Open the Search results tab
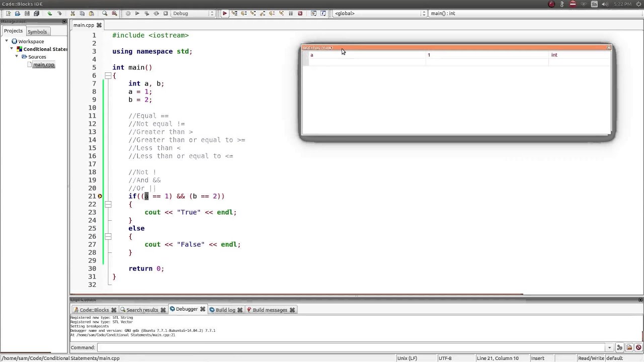The width and height of the screenshot is (644, 362). coord(142,310)
